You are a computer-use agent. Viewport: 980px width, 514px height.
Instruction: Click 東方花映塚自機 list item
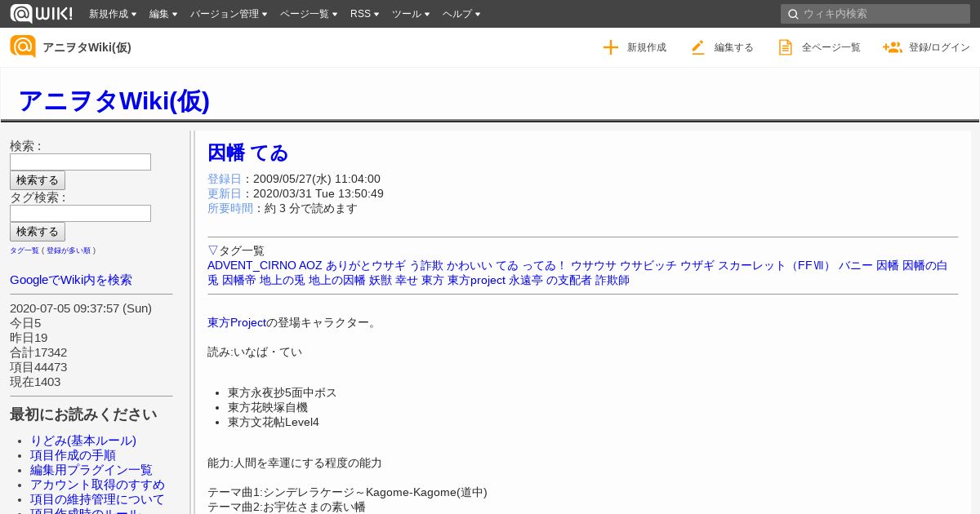[268, 407]
